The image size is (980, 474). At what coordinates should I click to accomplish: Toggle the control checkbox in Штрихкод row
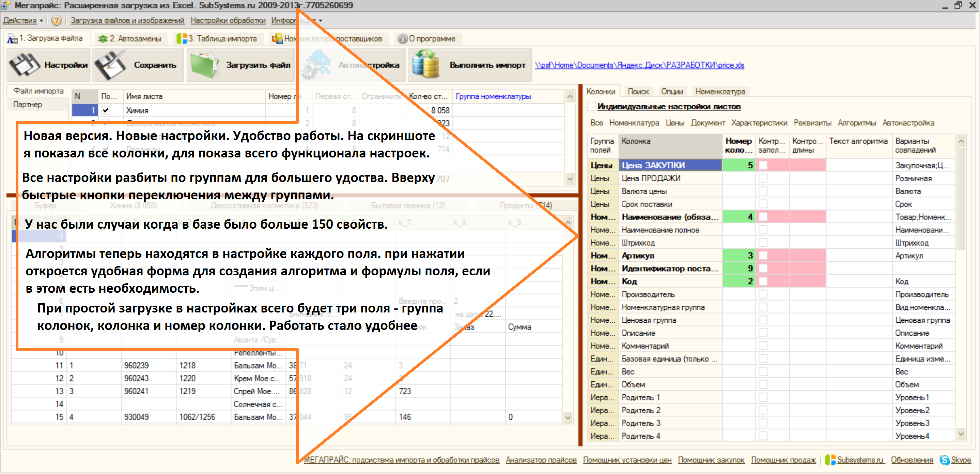pos(763,243)
